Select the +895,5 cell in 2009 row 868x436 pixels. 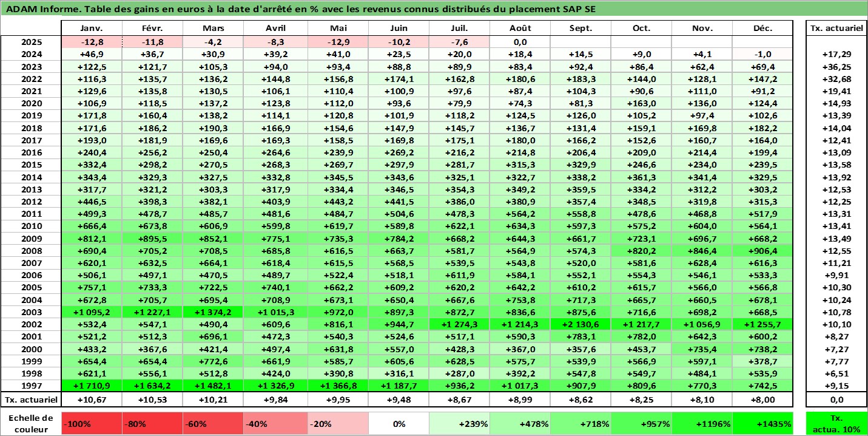[153, 238]
